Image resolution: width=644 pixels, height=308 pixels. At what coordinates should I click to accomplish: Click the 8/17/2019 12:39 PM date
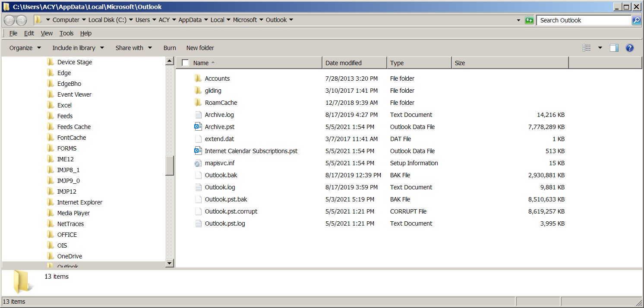click(x=353, y=175)
